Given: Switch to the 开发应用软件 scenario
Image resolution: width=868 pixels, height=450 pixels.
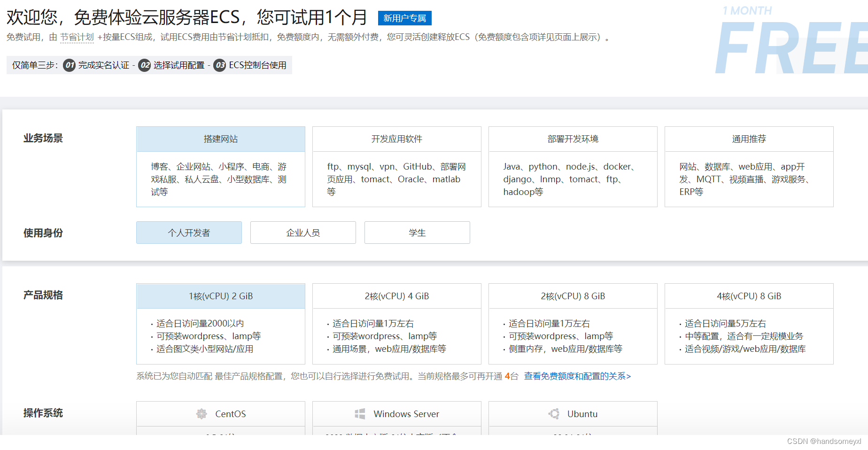Looking at the screenshot, I should click(x=396, y=139).
